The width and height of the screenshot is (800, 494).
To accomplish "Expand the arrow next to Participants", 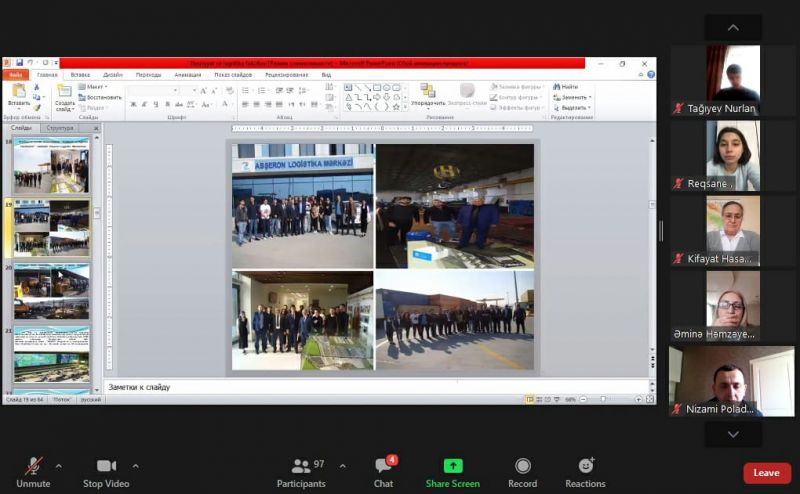I will [342, 465].
